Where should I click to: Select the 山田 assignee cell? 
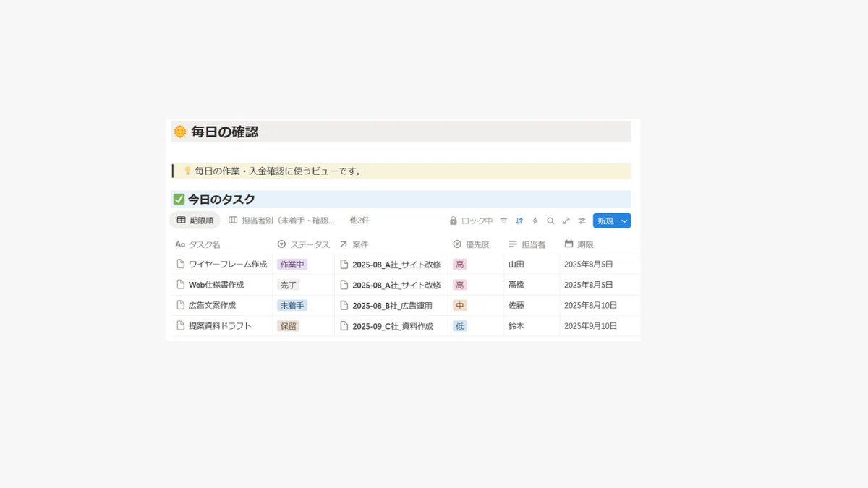click(x=532, y=265)
